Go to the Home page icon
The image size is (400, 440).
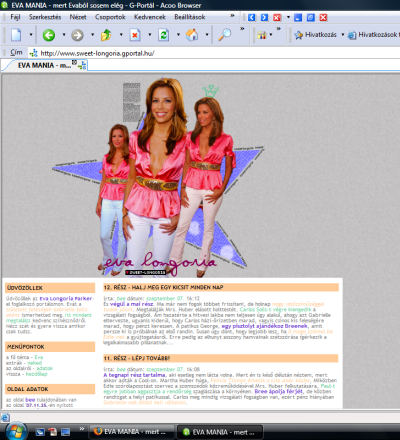192,35
